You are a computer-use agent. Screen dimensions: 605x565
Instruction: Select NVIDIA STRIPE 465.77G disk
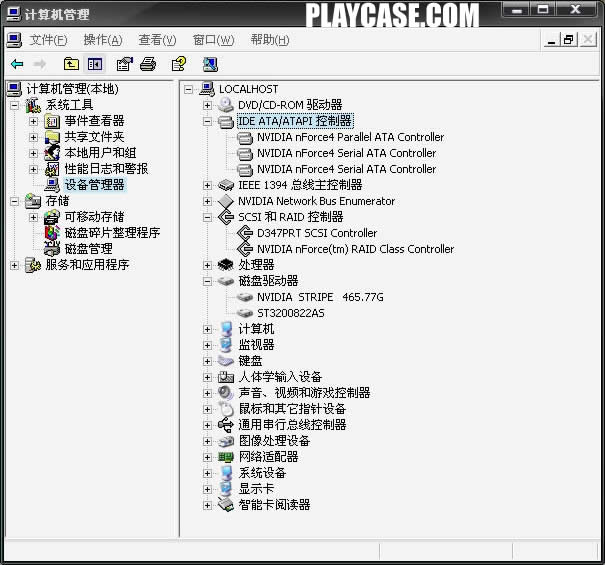(320, 297)
